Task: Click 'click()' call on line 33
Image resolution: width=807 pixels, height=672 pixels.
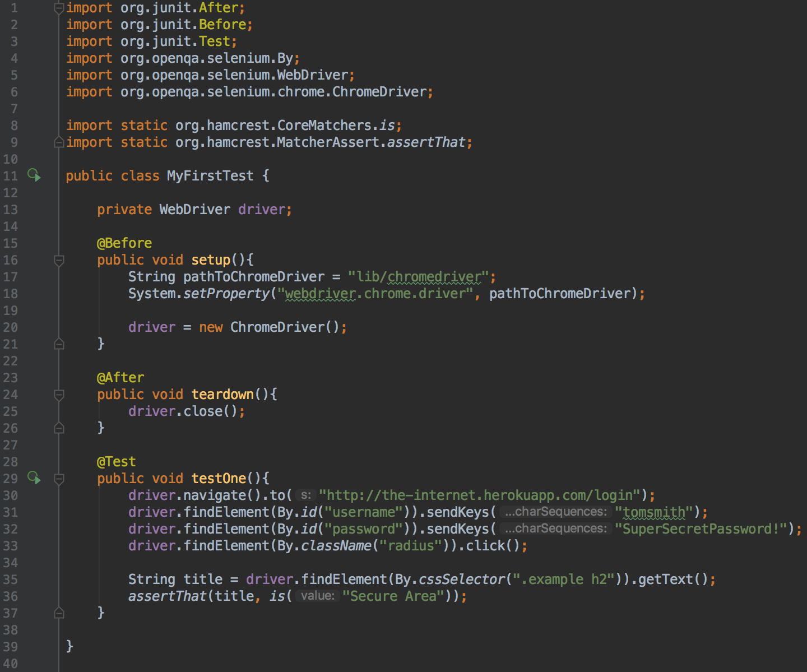Action: pyautogui.click(x=493, y=546)
